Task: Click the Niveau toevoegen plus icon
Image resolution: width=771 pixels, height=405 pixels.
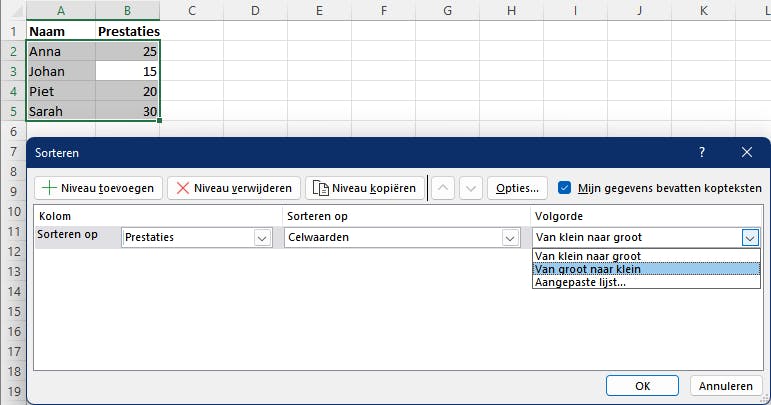Action: point(48,188)
